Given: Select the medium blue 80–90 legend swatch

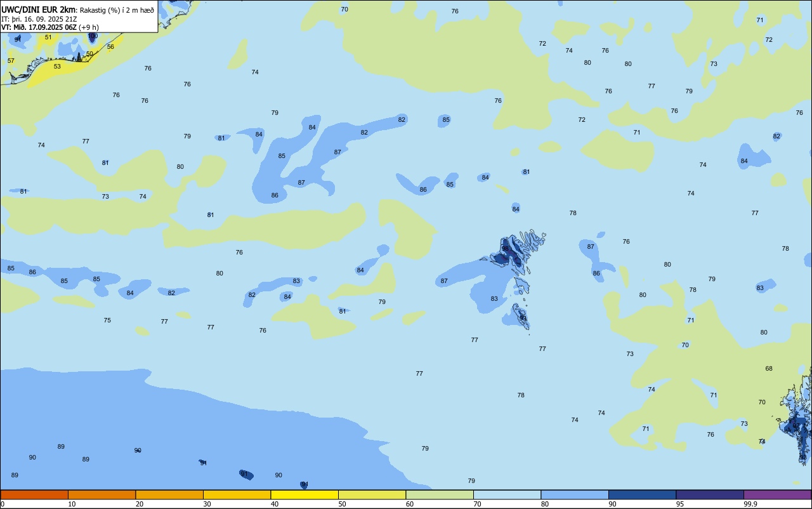Looking at the screenshot, I should point(575,494).
